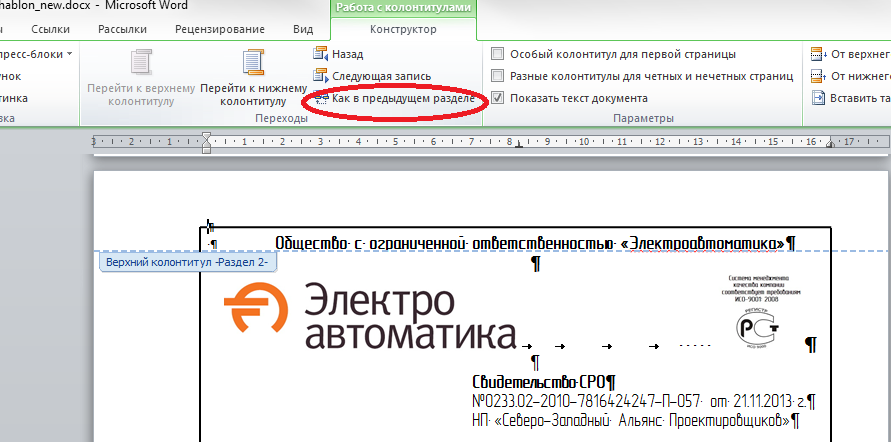The width and height of the screenshot is (891, 442).
Task: Click the 'Следующая запись' icon
Action: [320, 76]
